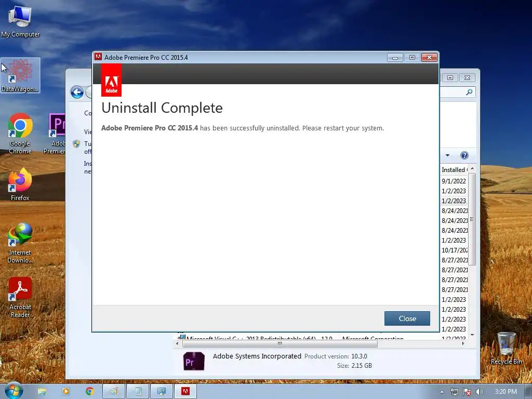
Task: Open File Explorer from taskbar
Action: click(x=42, y=392)
